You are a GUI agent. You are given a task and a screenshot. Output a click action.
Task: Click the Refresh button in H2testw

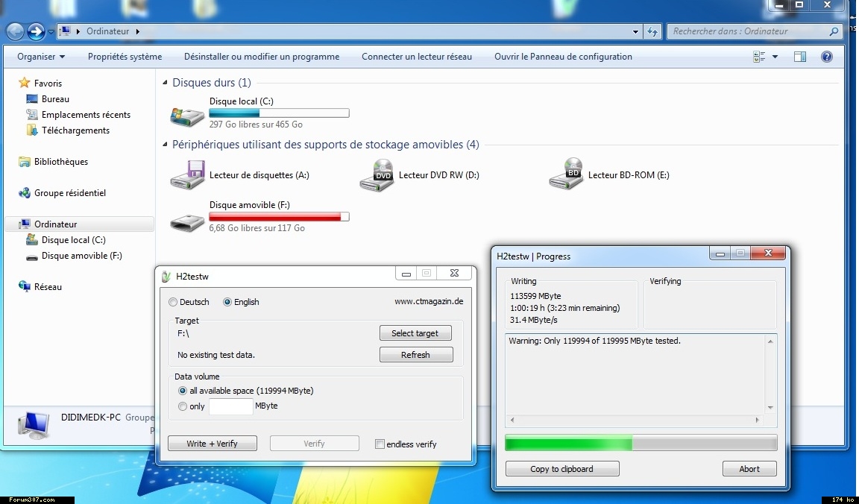[416, 355]
